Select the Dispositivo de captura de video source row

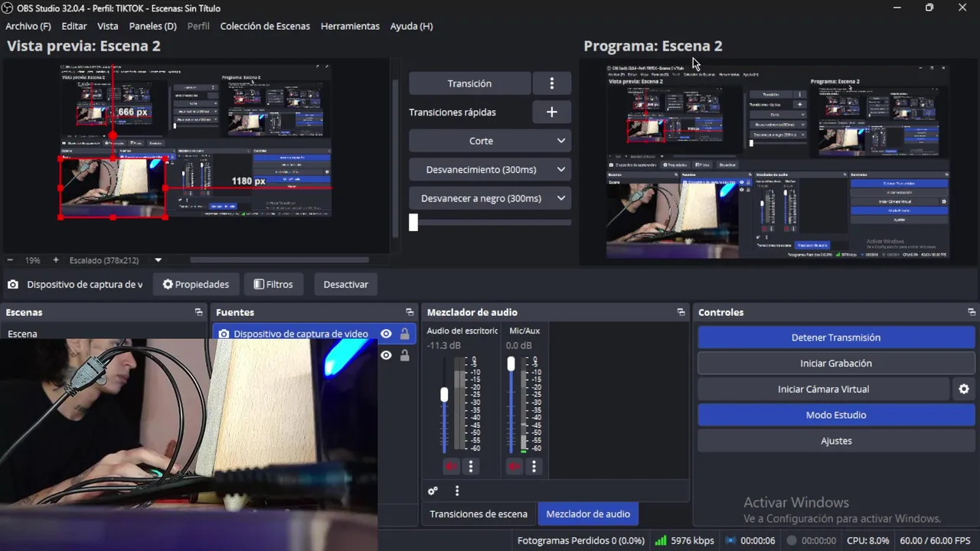[x=314, y=334]
